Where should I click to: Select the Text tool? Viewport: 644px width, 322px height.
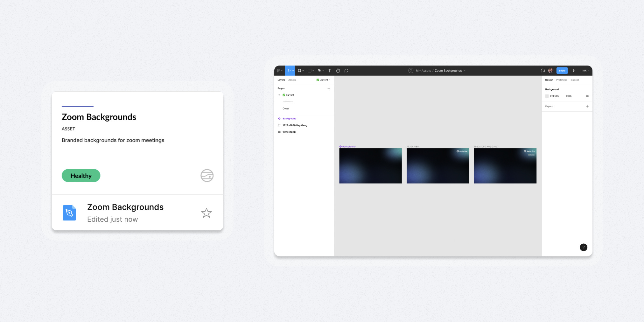[329, 70]
